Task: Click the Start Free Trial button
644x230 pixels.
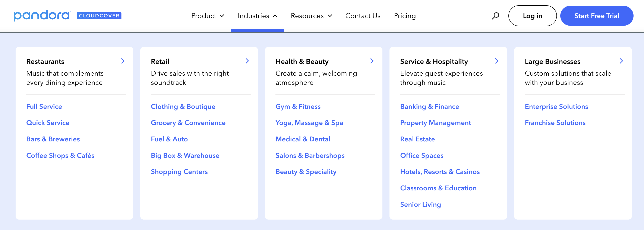Action: [x=597, y=16]
